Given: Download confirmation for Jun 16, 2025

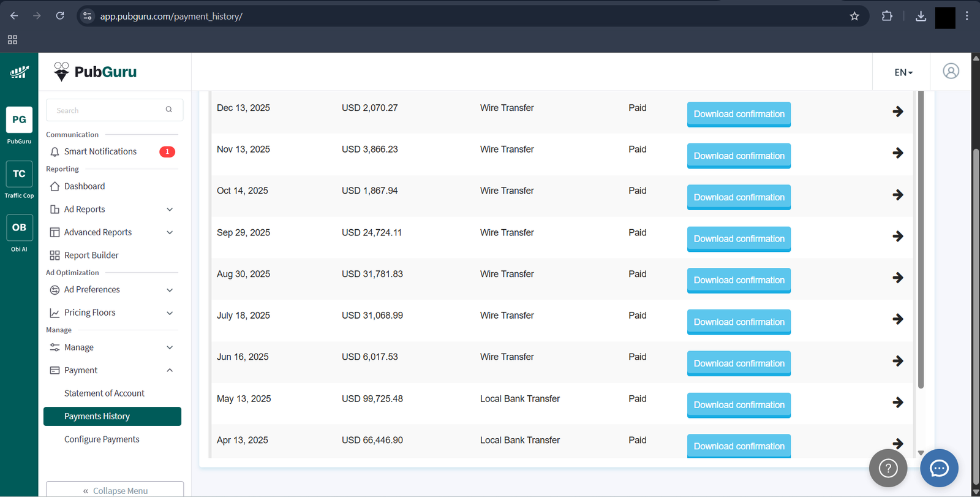Looking at the screenshot, I should click(x=739, y=363).
